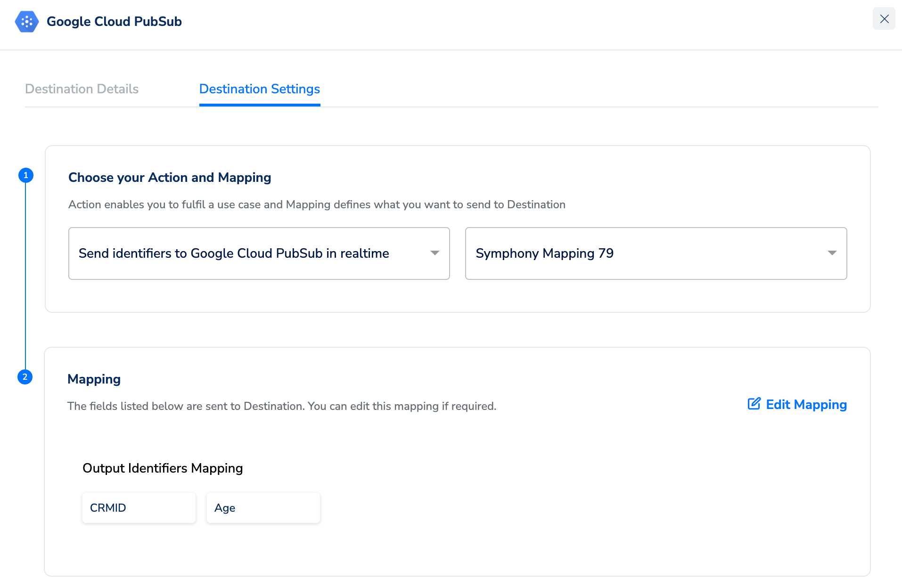Screen dimensions: 902x588
Task: Click the text 'The fields listed below are sent to Destination'
Action: pos(186,406)
